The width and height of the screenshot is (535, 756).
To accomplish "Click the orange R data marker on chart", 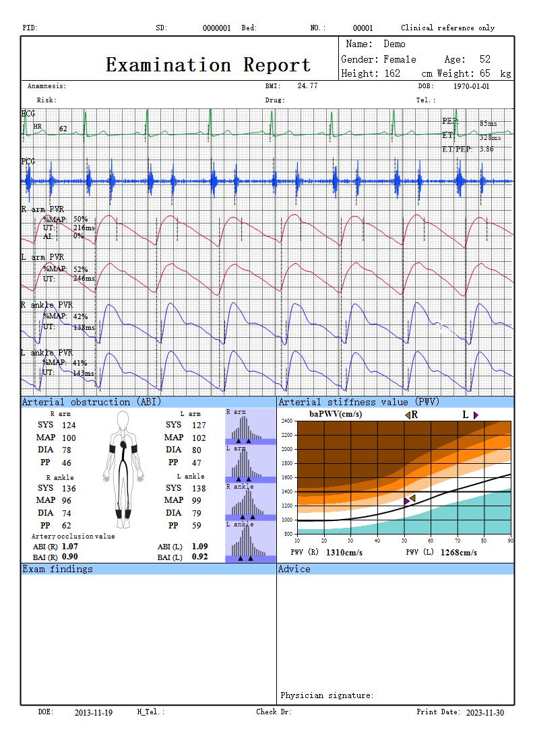I will point(412,498).
